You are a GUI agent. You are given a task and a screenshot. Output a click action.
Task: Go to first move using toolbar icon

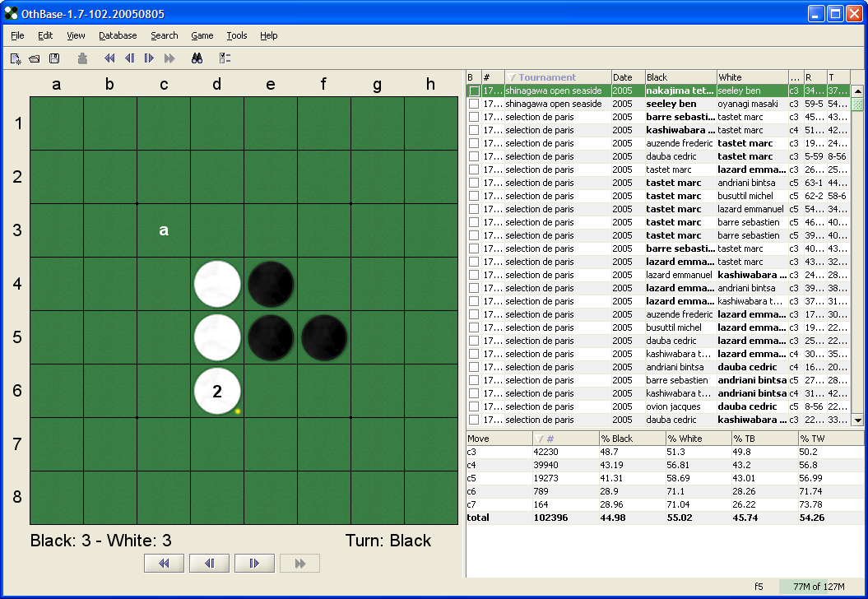point(109,58)
